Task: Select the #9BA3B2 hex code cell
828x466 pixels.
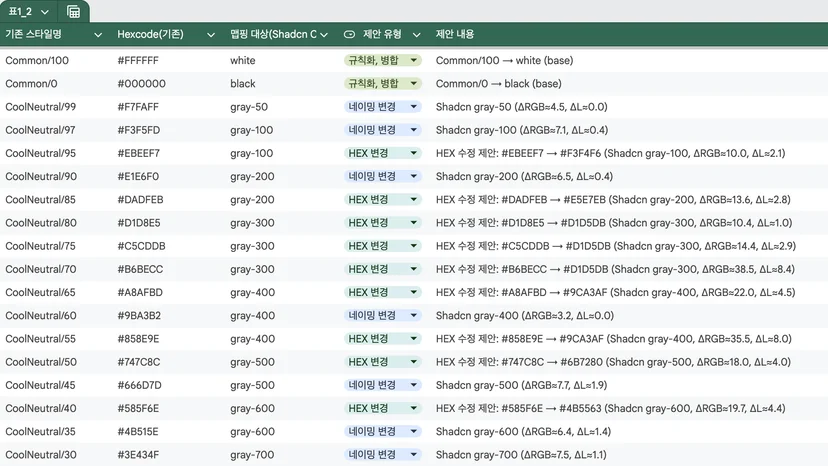Action: tap(139, 316)
